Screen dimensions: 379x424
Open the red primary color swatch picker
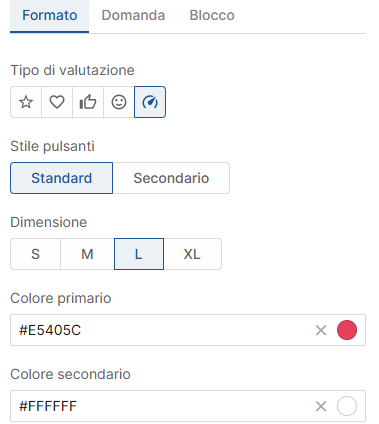347,330
